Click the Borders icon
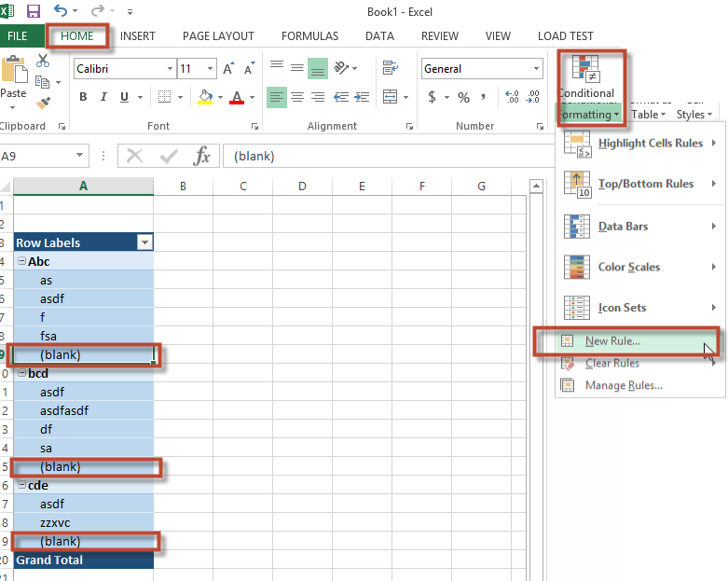 (164, 97)
